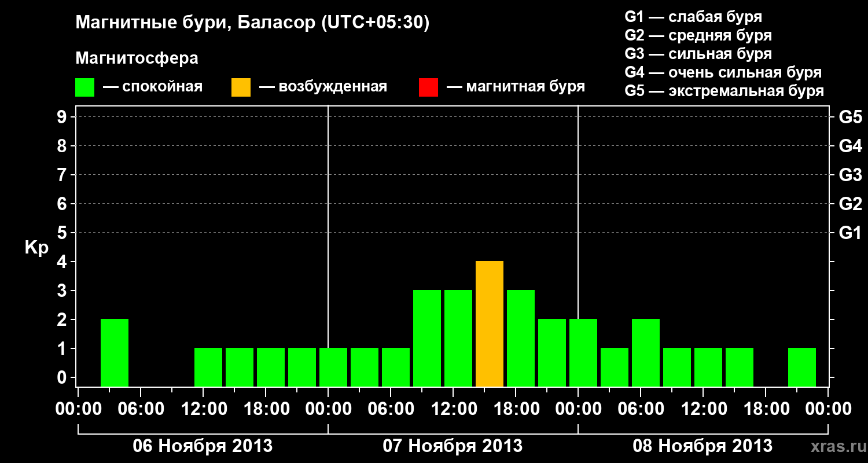Click 'G5 — экстремальная буря' legend line
The image size is (868, 463).
tap(724, 91)
